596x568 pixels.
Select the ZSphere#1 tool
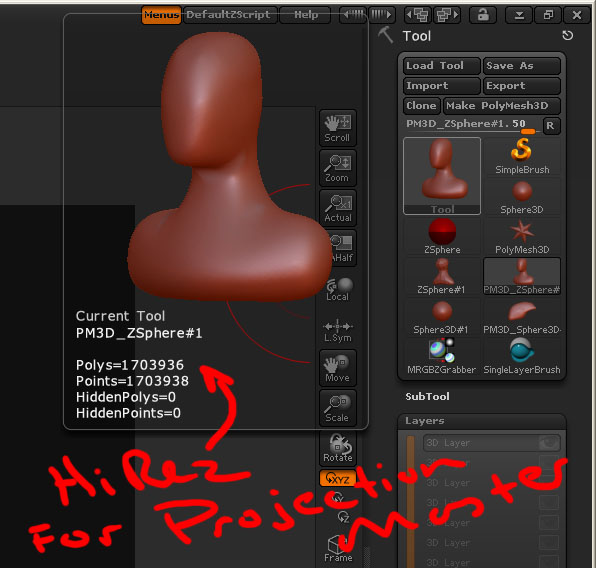[442, 276]
